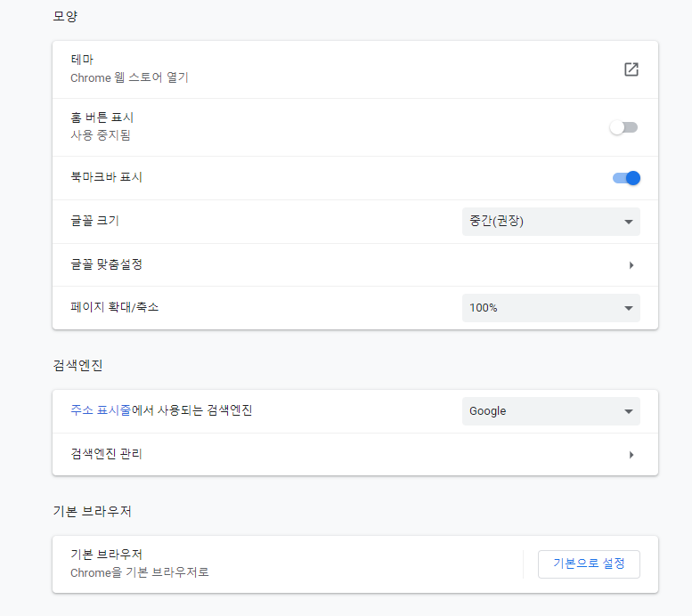This screenshot has height=616, width=692.
Task: Click the arrow icon on the Google dropdown
Action: pyautogui.click(x=629, y=411)
